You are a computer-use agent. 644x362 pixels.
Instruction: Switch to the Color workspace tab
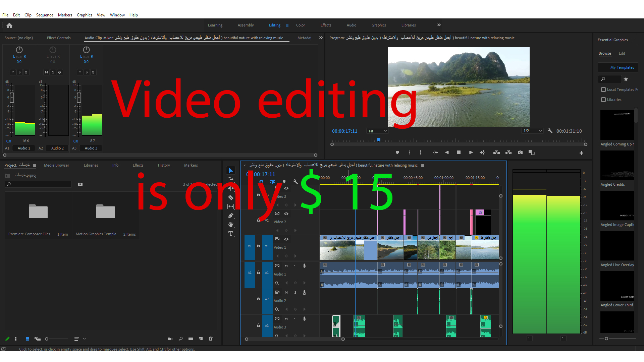(300, 25)
